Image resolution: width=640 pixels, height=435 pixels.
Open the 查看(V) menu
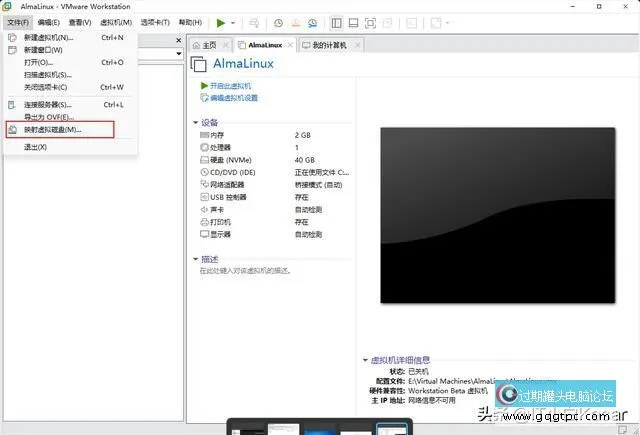click(80, 22)
